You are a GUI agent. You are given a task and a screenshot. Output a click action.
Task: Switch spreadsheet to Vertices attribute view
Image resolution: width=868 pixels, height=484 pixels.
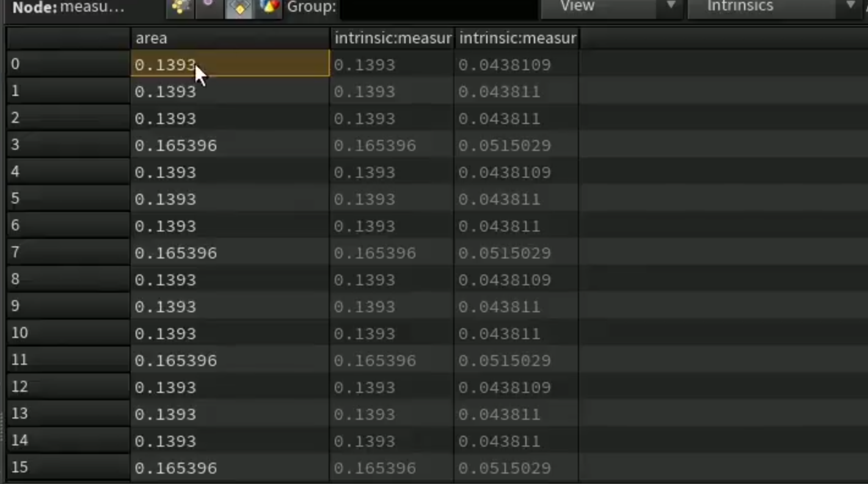209,7
